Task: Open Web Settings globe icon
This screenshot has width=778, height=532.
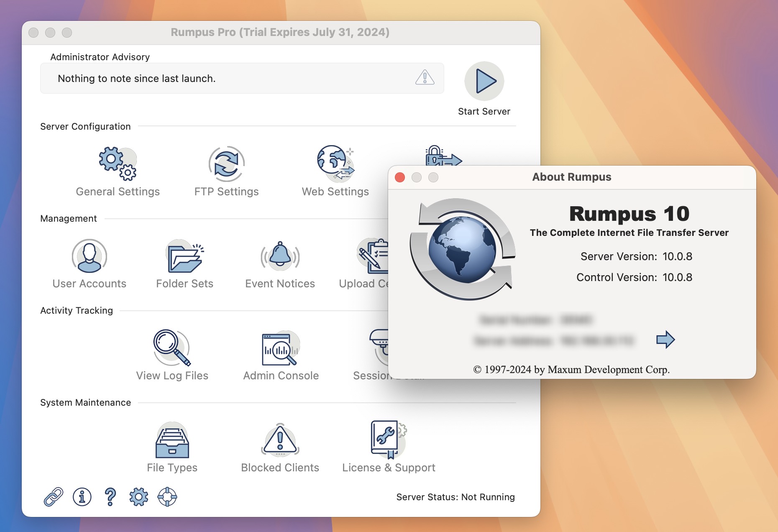Action: (x=335, y=164)
